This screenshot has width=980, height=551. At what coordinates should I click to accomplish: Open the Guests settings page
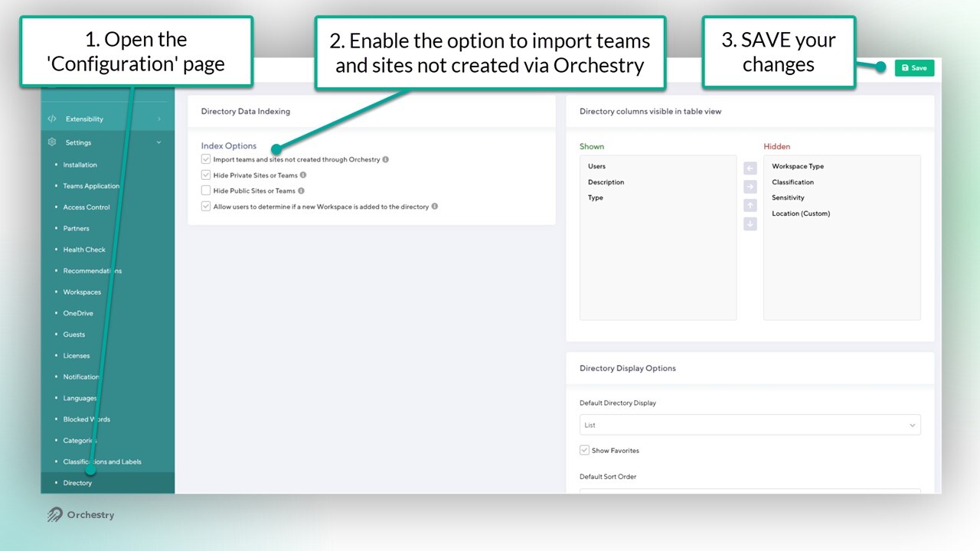click(74, 334)
